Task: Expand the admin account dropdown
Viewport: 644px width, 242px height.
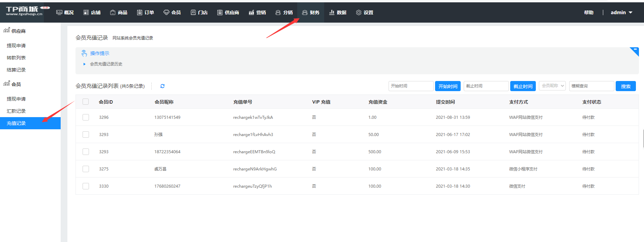Action: point(621,12)
